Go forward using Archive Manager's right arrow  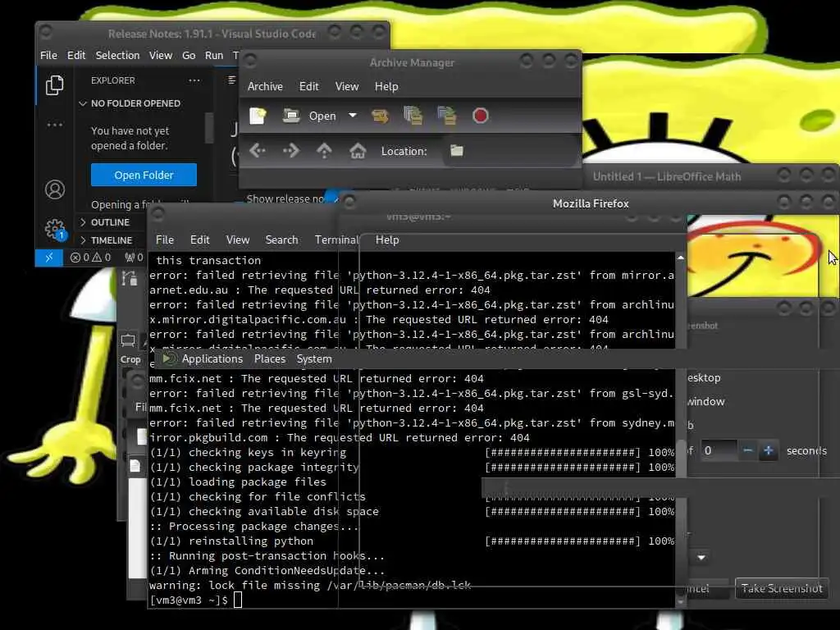click(291, 151)
